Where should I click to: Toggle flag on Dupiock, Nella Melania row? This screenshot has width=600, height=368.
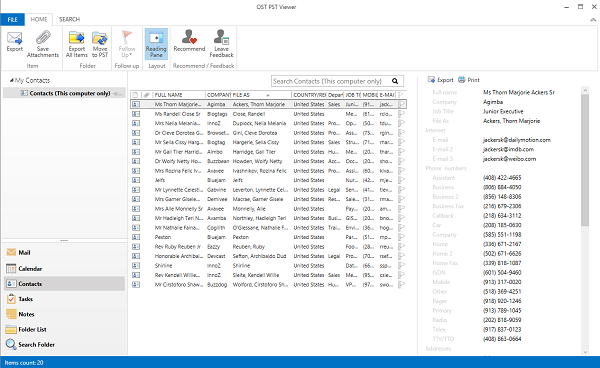tap(401, 123)
